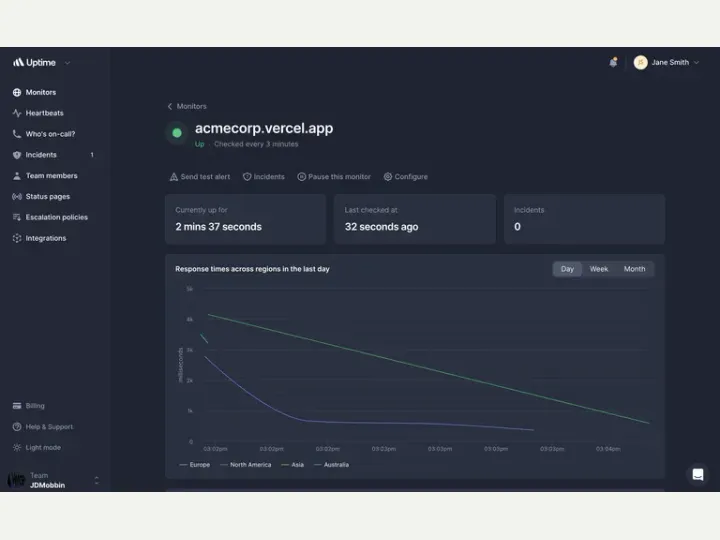Viewport: 720px width, 540px height.
Task: Select the Month range tab
Action: (635, 269)
